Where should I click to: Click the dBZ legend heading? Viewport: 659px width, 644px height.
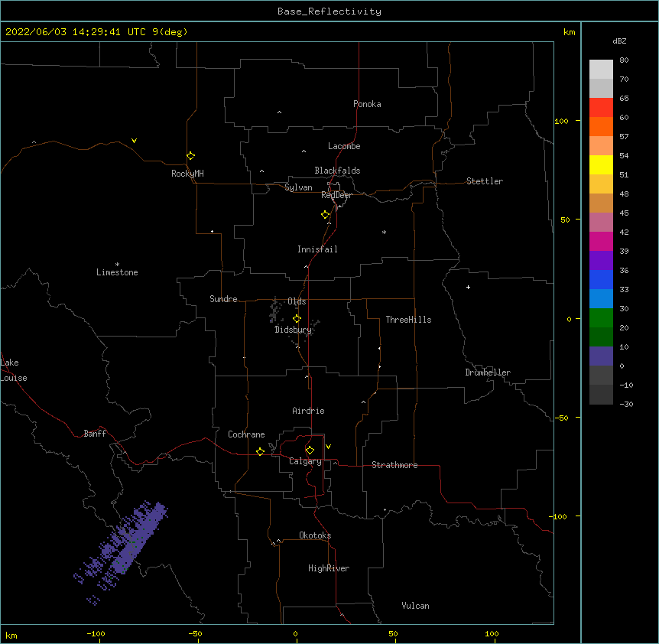tap(619, 41)
